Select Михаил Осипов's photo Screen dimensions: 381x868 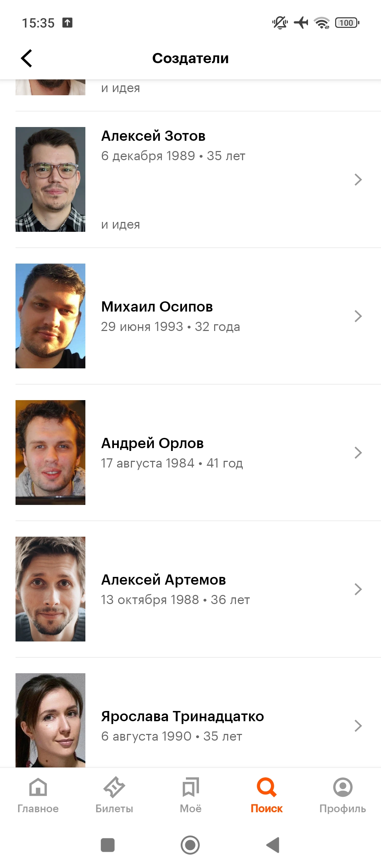50,316
